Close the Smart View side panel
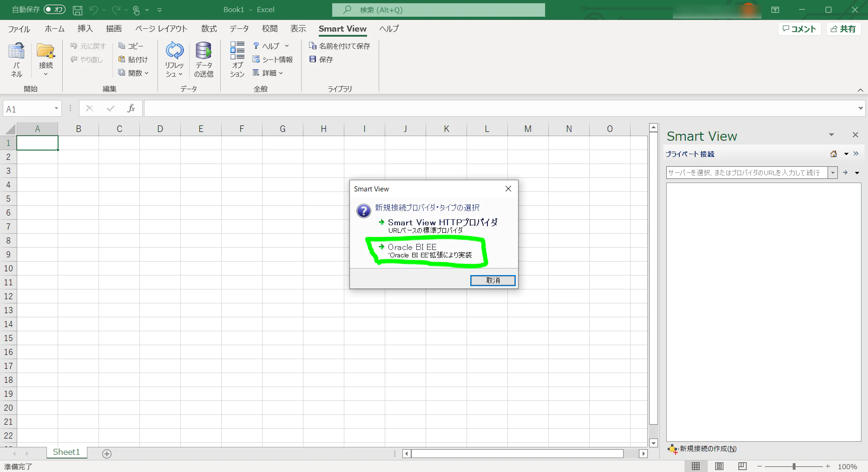The height and width of the screenshot is (472, 868). (x=855, y=135)
